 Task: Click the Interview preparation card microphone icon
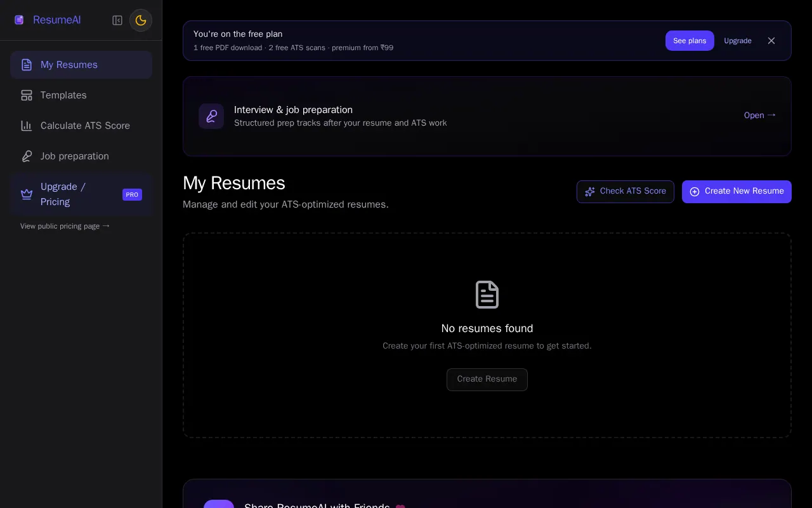(x=211, y=116)
